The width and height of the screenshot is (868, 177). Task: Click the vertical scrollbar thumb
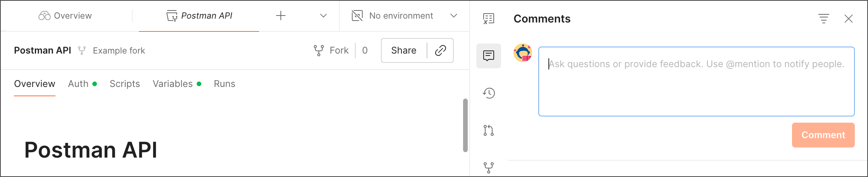pyautogui.click(x=465, y=125)
